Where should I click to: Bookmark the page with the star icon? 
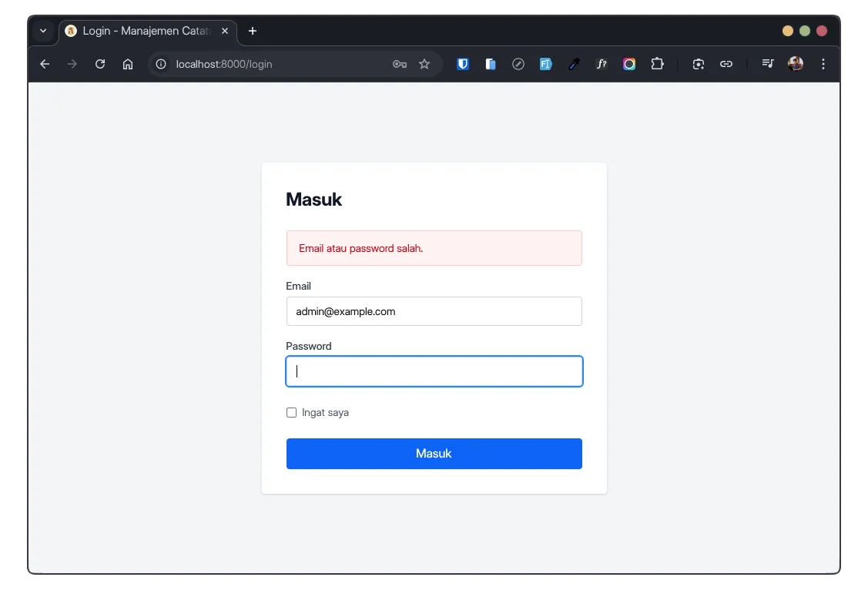click(x=424, y=64)
